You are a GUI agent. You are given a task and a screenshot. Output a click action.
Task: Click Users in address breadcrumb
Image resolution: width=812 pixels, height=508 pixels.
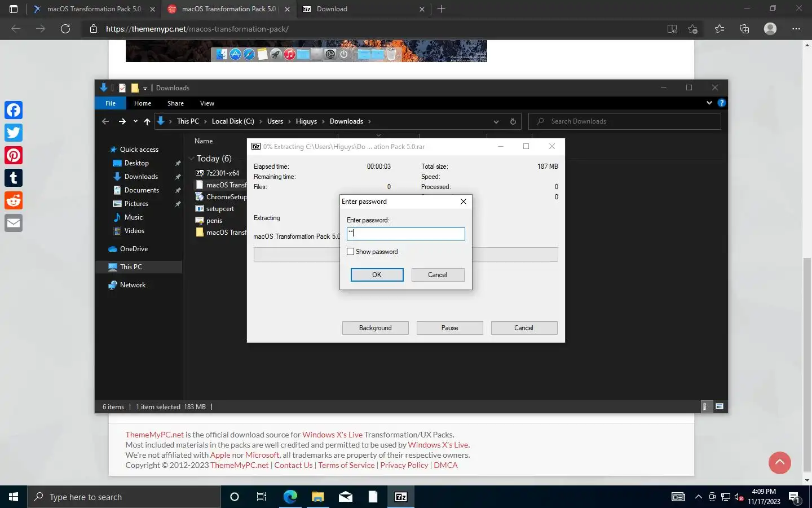coord(275,121)
